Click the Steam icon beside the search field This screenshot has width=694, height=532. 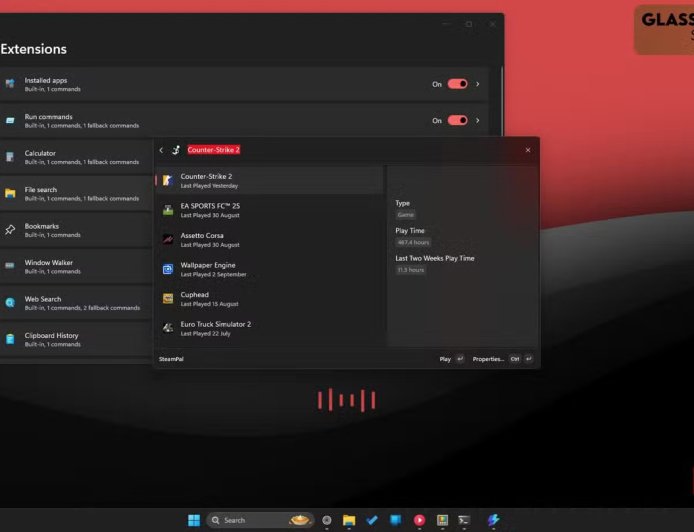pos(176,150)
